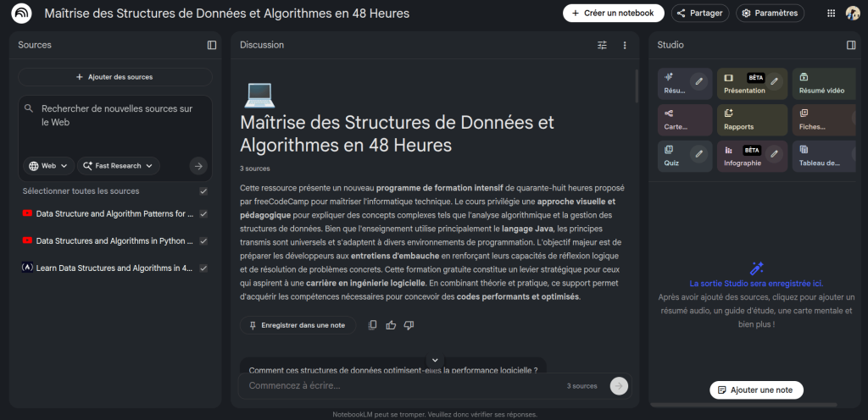The height and width of the screenshot is (420, 868).
Task: Open the Web source type dropdown
Action: [x=48, y=166]
